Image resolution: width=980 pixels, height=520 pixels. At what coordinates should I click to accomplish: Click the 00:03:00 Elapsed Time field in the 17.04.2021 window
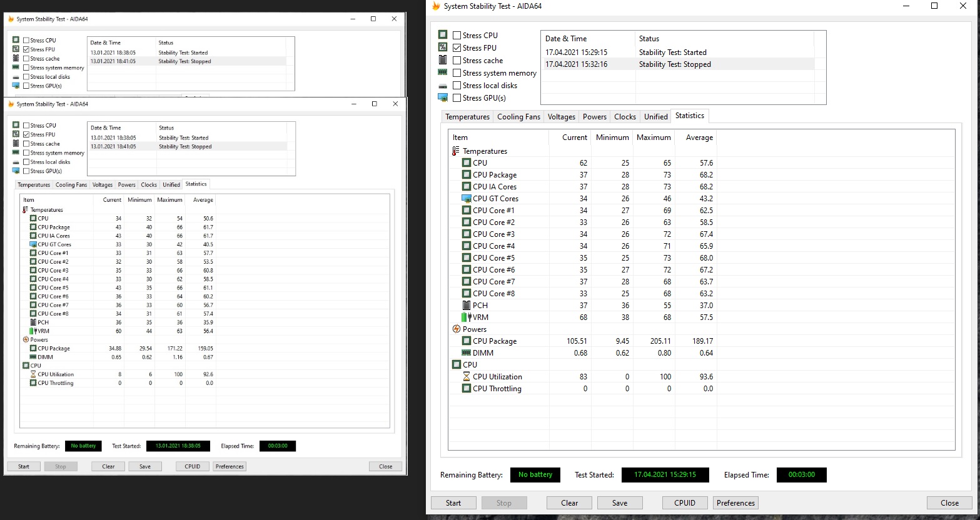pos(801,475)
